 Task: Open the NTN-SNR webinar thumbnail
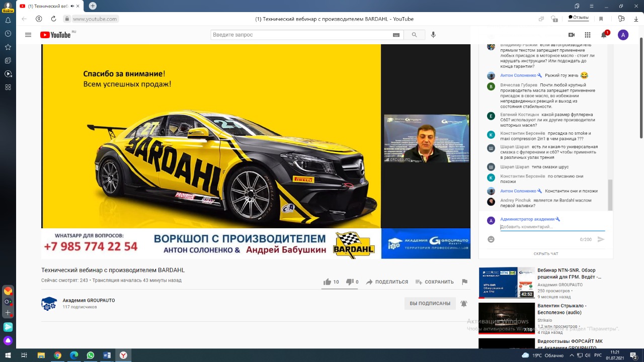(507, 283)
